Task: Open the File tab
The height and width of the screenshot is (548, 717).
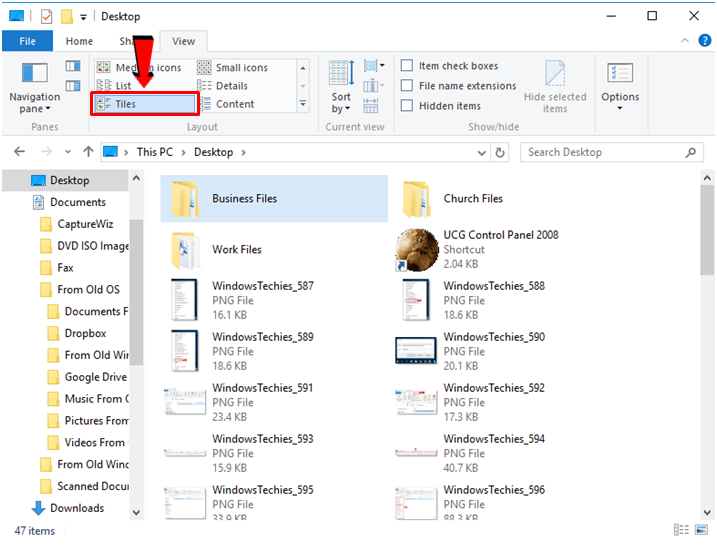Action: pyautogui.click(x=27, y=41)
